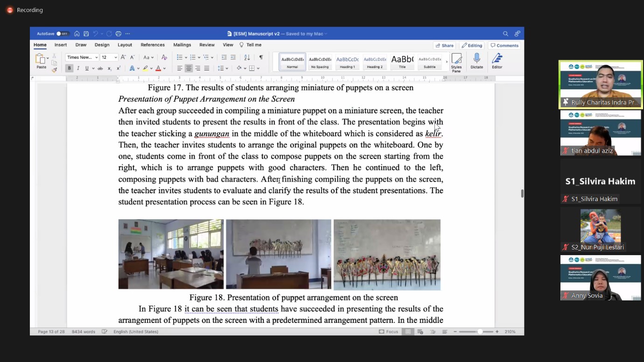Image resolution: width=644 pixels, height=362 pixels.
Task: Cut selection with the scissors icon
Action: 54,56
